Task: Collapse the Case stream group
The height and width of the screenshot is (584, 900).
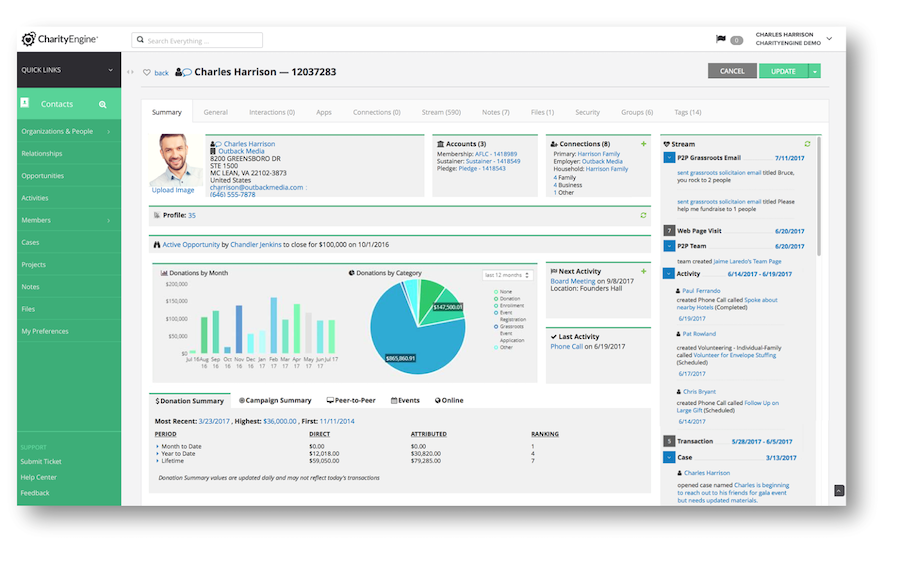Action: click(669, 457)
